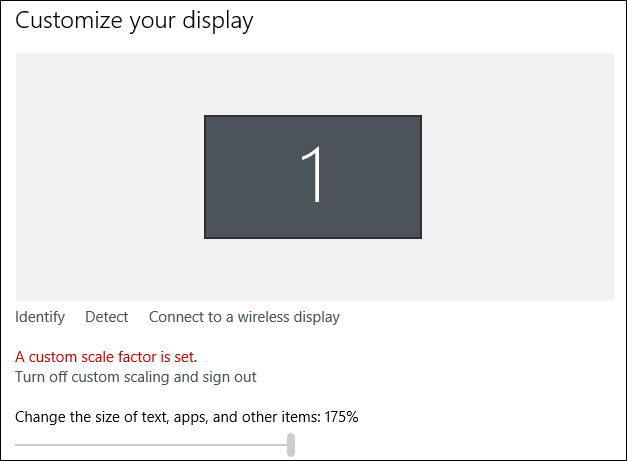Click the Customize your display heading
Image resolution: width=627 pixels, height=461 pixels.
coord(134,20)
